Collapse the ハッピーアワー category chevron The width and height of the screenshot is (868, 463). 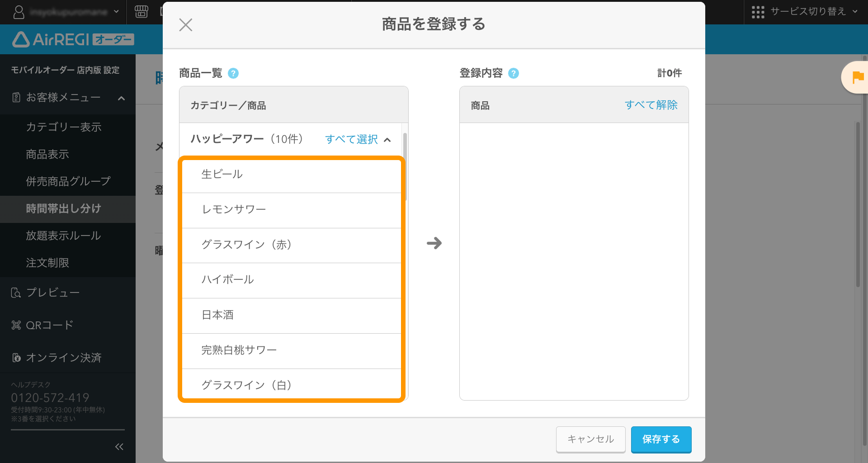point(387,140)
